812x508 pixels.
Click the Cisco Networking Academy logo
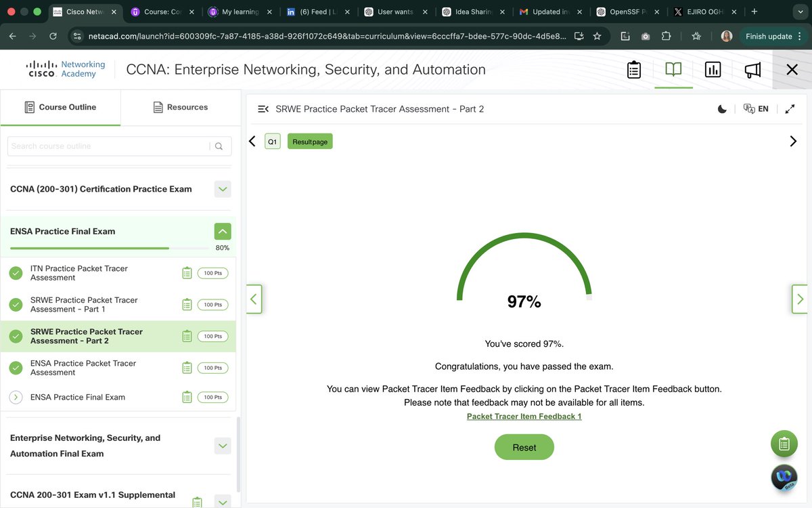coord(66,69)
